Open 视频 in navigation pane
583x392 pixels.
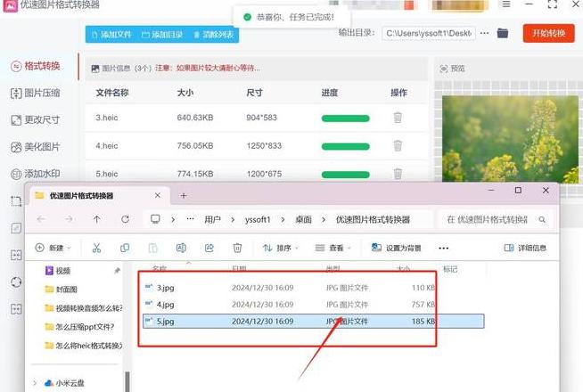tap(58, 271)
